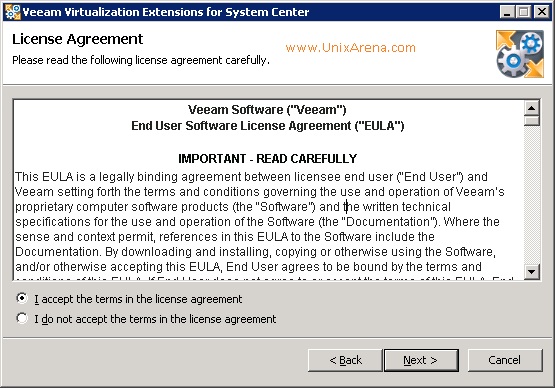Viewport: 555px width, 388px height.
Task: Cancel the installer setup
Action: [505, 360]
